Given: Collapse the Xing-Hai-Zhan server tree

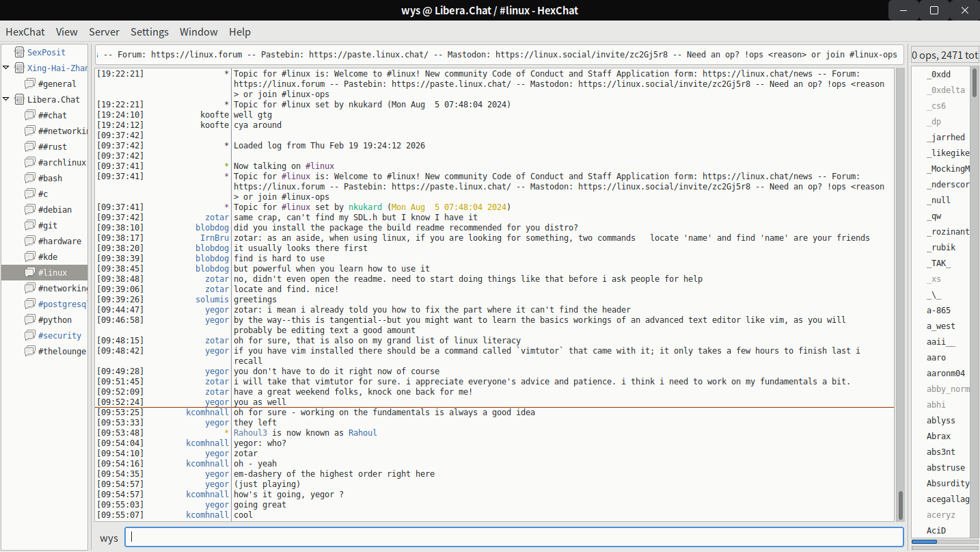Looking at the screenshot, I should (6, 68).
